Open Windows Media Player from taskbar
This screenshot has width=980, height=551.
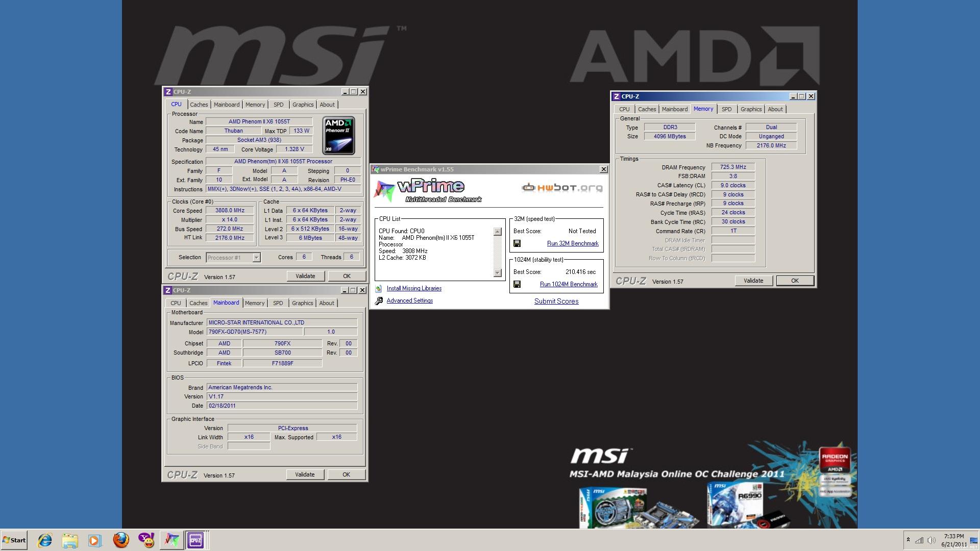[94, 540]
